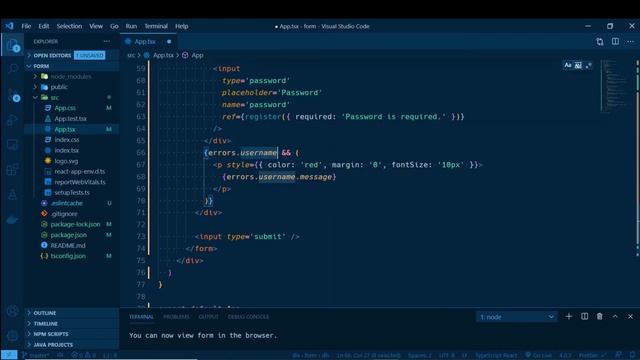
Task: Open notifications bell in status bar
Action: 632,355
